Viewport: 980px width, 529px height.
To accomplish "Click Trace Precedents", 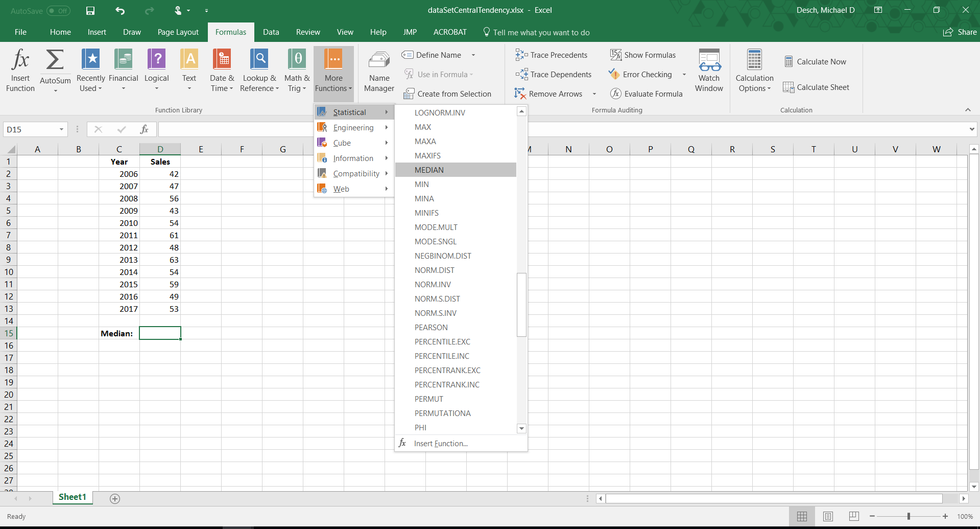I will (552, 55).
